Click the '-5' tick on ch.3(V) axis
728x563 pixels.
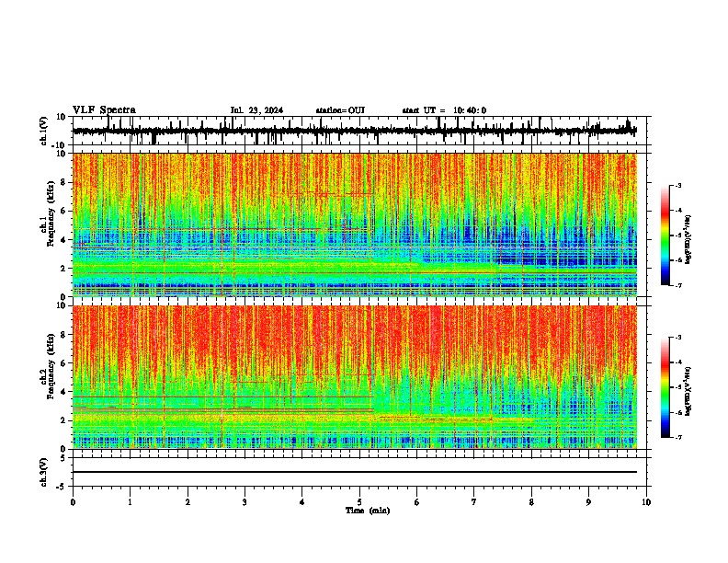click(63, 487)
